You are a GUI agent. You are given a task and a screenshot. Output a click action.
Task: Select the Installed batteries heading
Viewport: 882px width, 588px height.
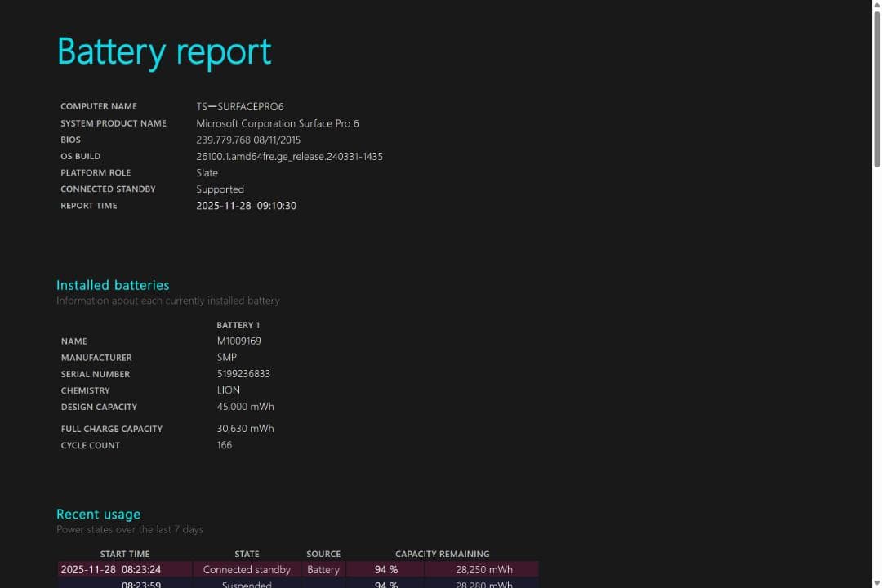pos(113,285)
